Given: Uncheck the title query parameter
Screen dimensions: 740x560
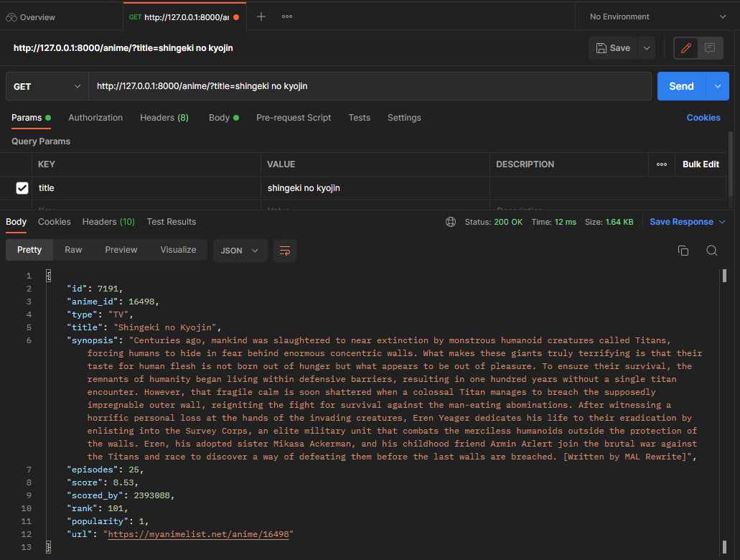Looking at the screenshot, I should point(22,187).
